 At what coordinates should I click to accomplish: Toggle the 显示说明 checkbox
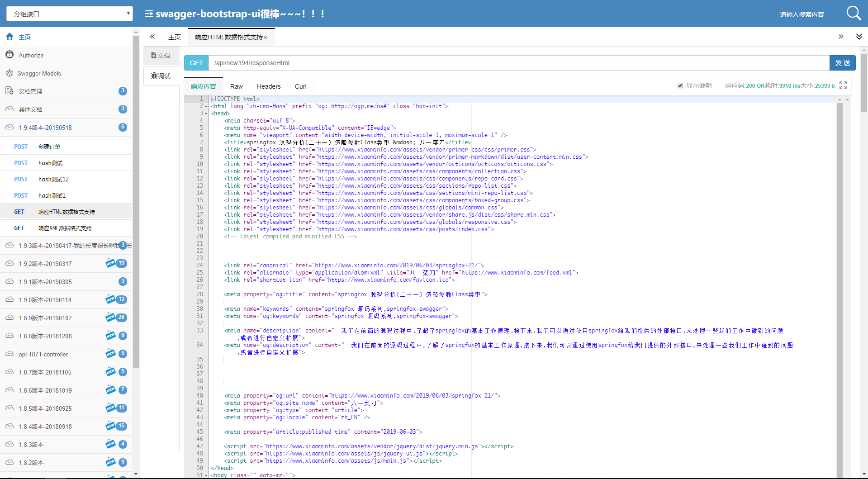[x=680, y=85]
